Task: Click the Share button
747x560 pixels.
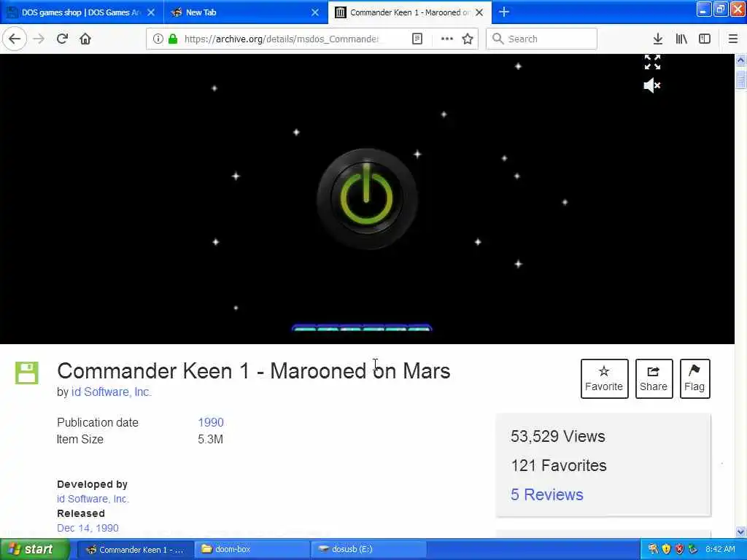Action: click(x=654, y=378)
